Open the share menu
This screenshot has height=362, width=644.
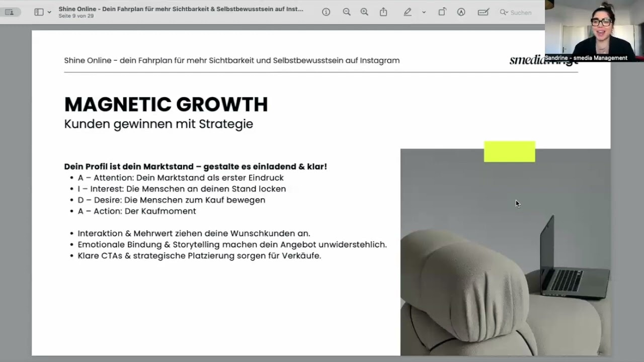pyautogui.click(x=383, y=12)
